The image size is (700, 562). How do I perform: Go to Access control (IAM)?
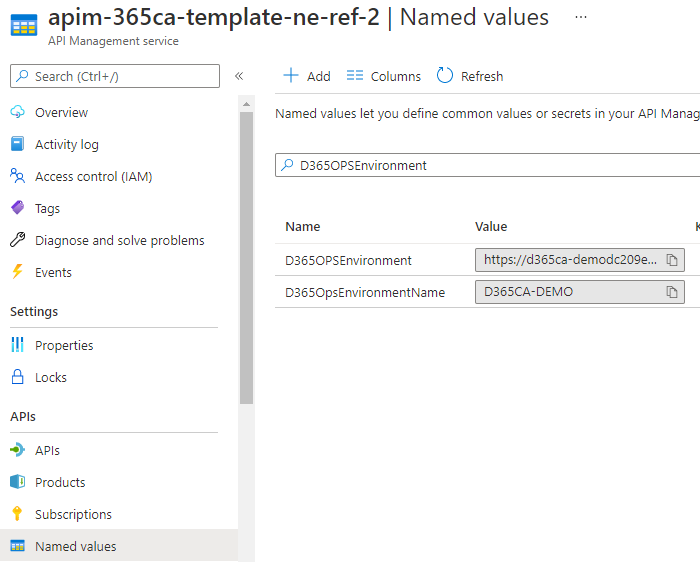click(94, 177)
